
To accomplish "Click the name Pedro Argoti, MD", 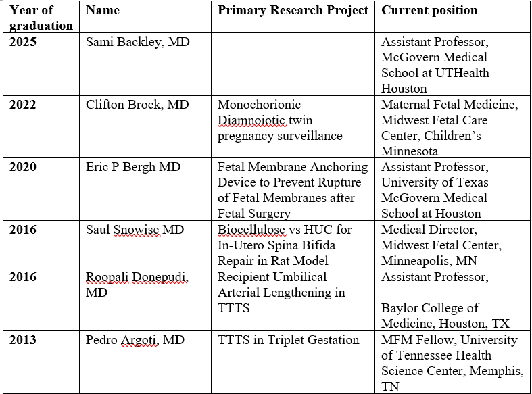I will [x=135, y=339].
